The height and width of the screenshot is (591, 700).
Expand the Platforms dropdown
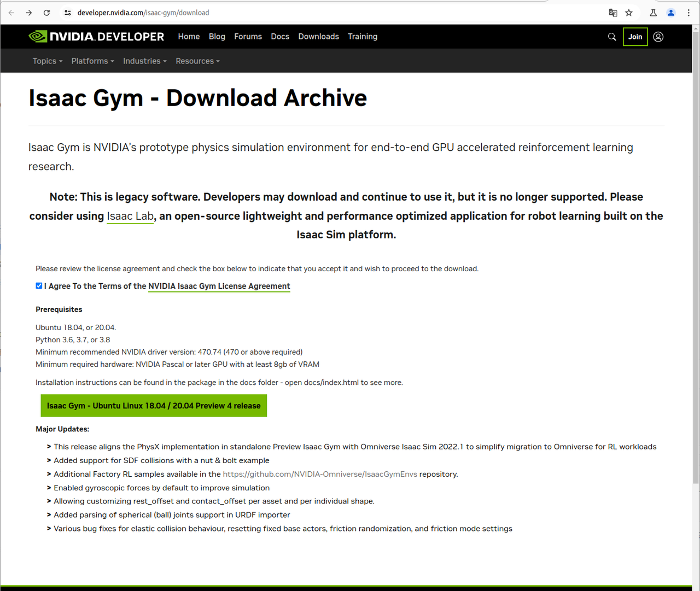pos(93,61)
